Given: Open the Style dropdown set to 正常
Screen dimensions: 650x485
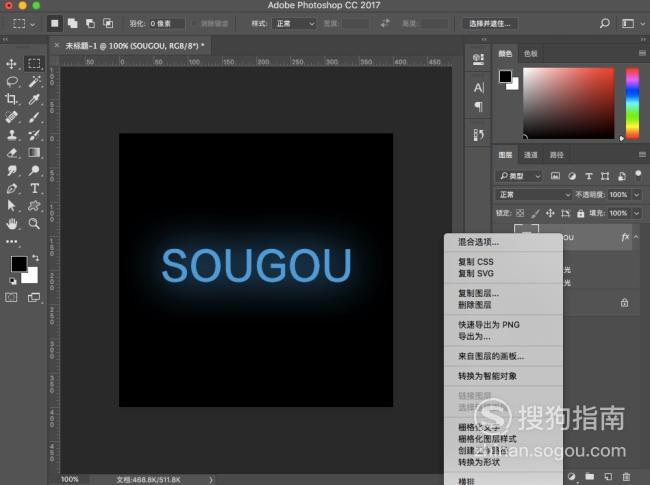Looking at the screenshot, I should coord(293,24).
